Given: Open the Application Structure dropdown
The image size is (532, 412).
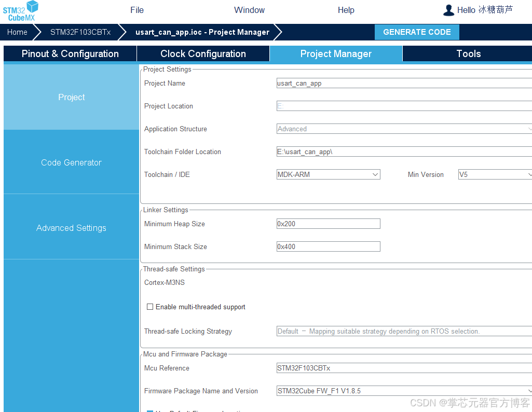Looking at the screenshot, I should pos(404,129).
